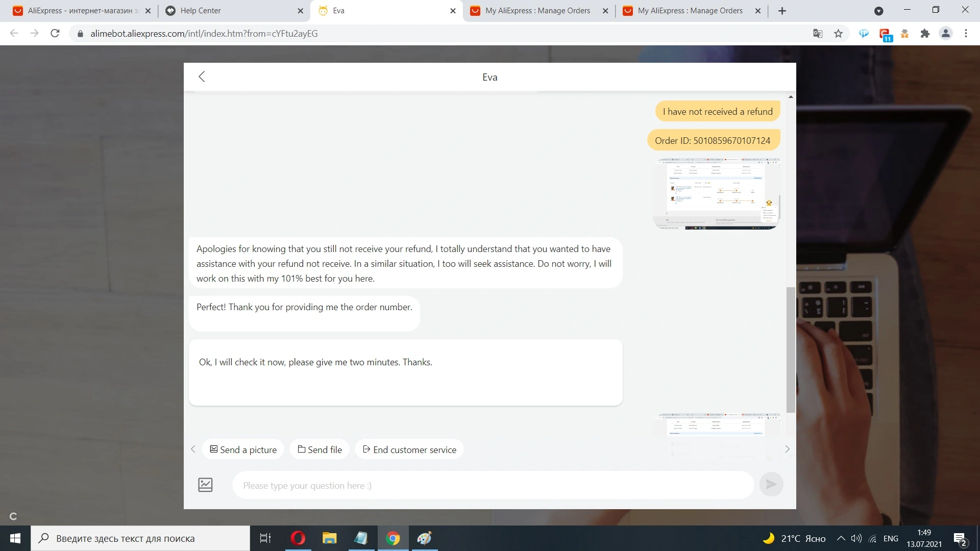
Task: Open File Explorer from the taskbar
Action: 330,538
